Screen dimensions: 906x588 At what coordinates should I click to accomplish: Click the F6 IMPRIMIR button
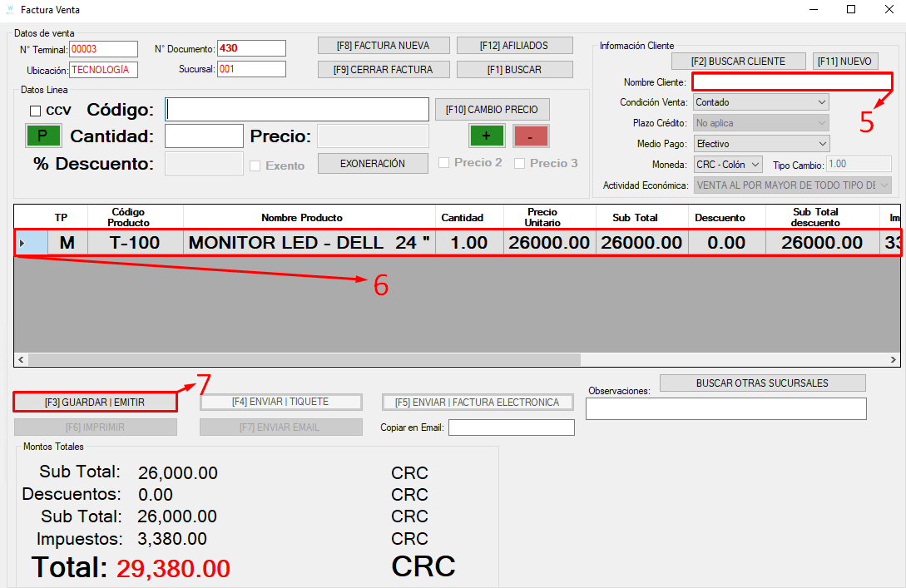click(x=96, y=427)
